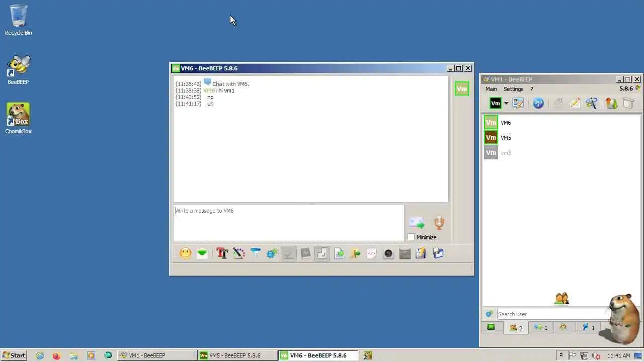Click the greyed-out down-arrow toolbar icon

(288, 253)
